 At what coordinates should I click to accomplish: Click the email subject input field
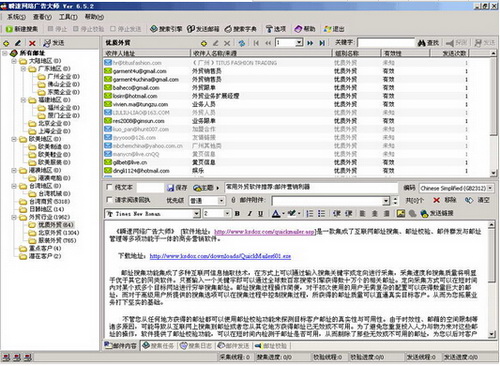pyautogui.click(x=311, y=187)
